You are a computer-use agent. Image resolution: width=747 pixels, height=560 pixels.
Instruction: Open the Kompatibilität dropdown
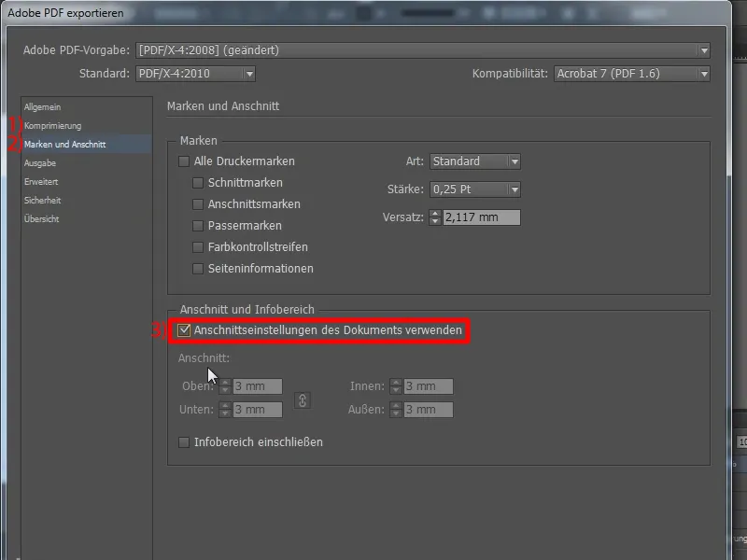click(x=632, y=74)
